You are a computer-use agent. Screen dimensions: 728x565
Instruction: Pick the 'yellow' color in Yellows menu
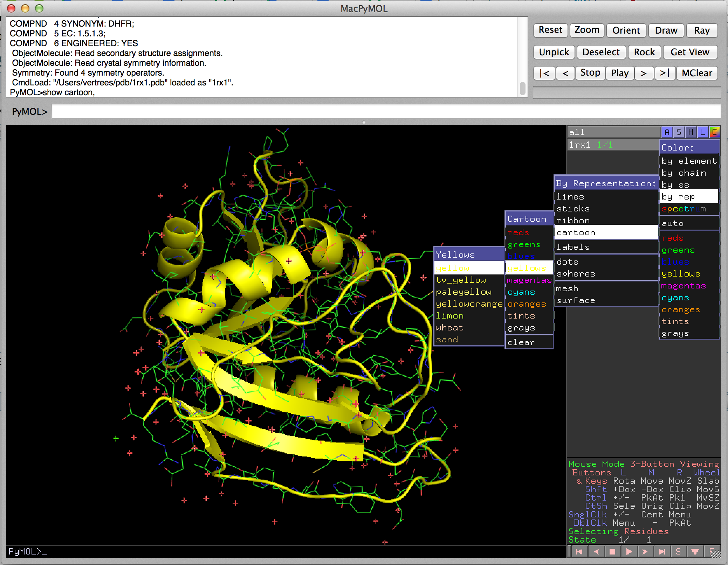click(469, 268)
